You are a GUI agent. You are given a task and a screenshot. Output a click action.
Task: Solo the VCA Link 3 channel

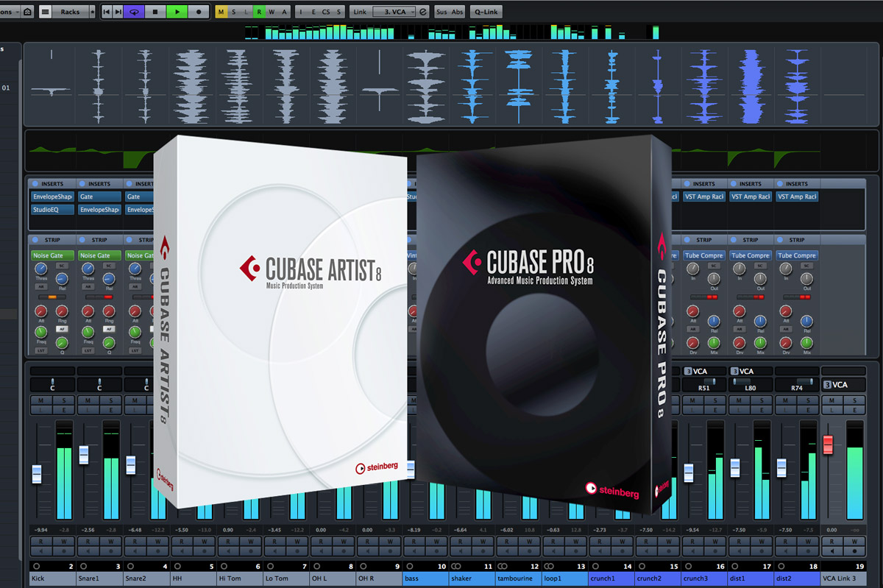click(855, 400)
